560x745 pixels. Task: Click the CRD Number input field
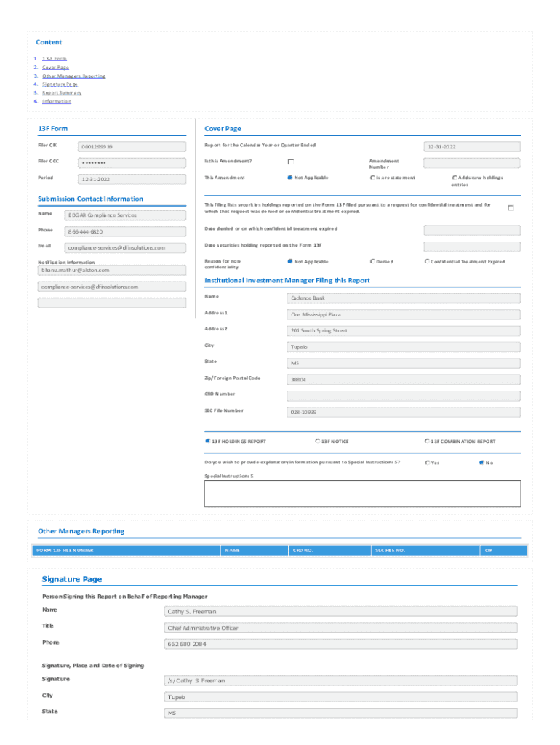point(403,397)
